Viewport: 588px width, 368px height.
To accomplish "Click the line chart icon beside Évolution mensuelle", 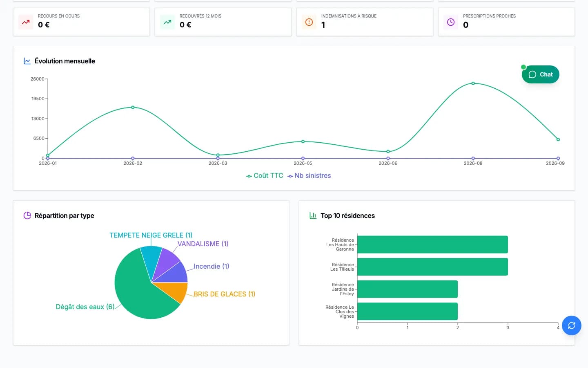I will point(27,61).
